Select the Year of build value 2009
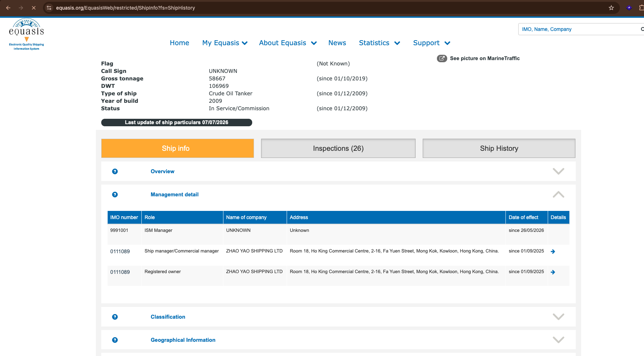Screen dimensions: 644x356 pyautogui.click(x=215, y=101)
